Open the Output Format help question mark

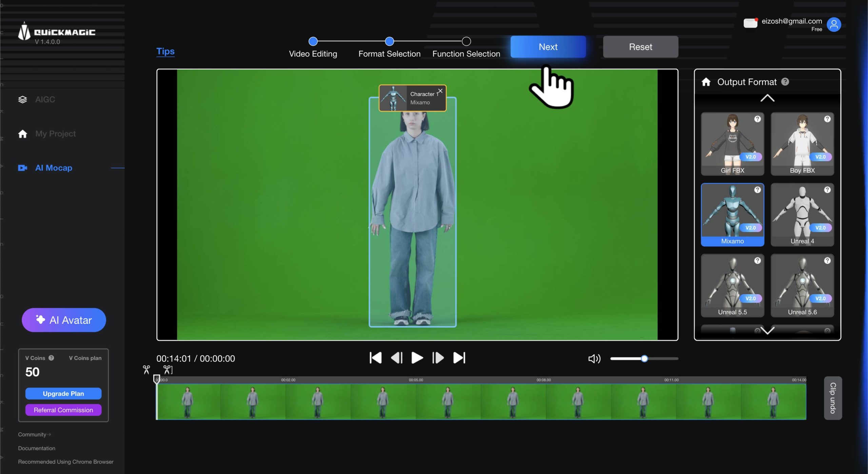pyautogui.click(x=785, y=82)
